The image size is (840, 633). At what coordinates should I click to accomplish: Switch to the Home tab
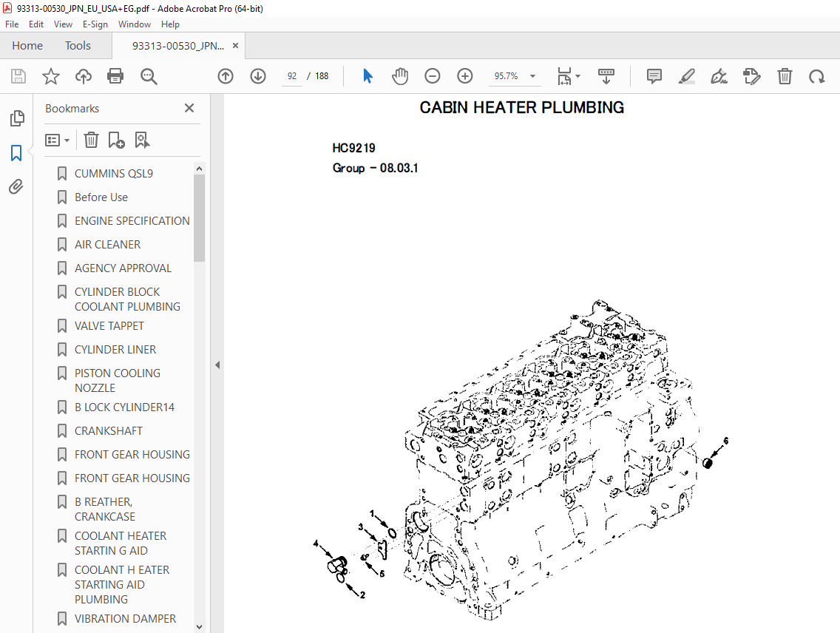(x=27, y=46)
